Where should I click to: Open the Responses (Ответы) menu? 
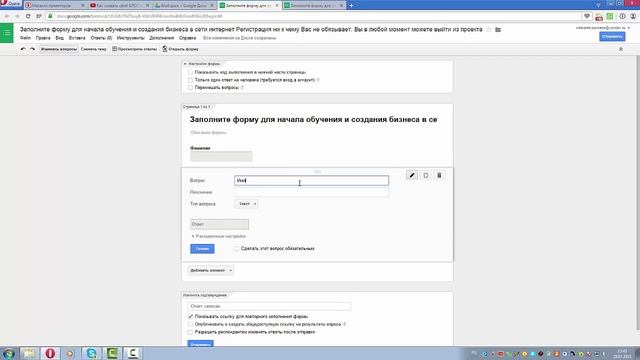click(x=101, y=38)
